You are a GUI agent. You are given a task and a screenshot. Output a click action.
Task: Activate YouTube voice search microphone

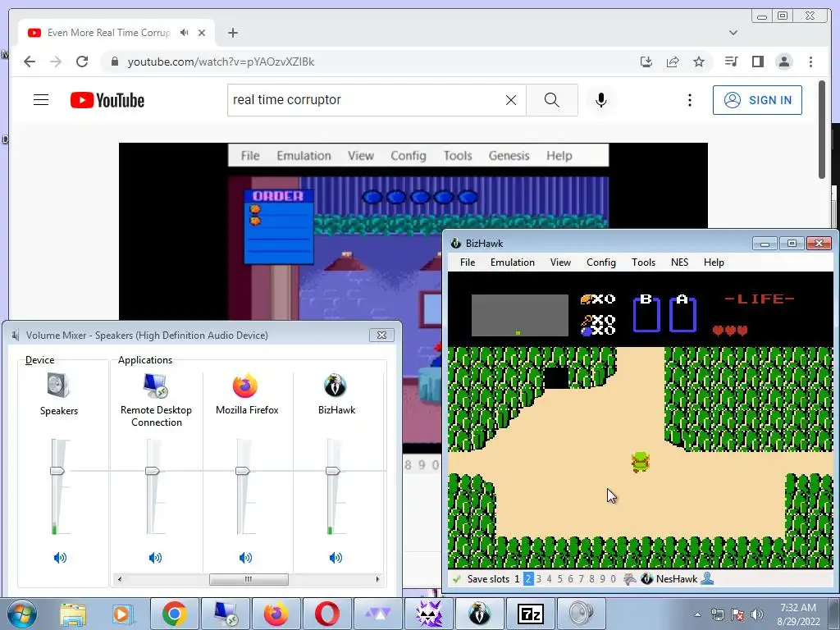pyautogui.click(x=601, y=100)
